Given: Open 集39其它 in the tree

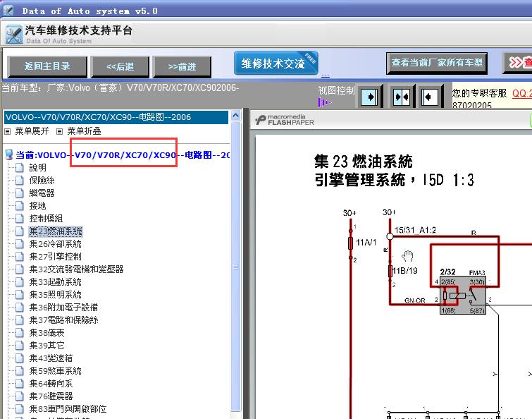Looking at the screenshot, I should click(47, 346).
